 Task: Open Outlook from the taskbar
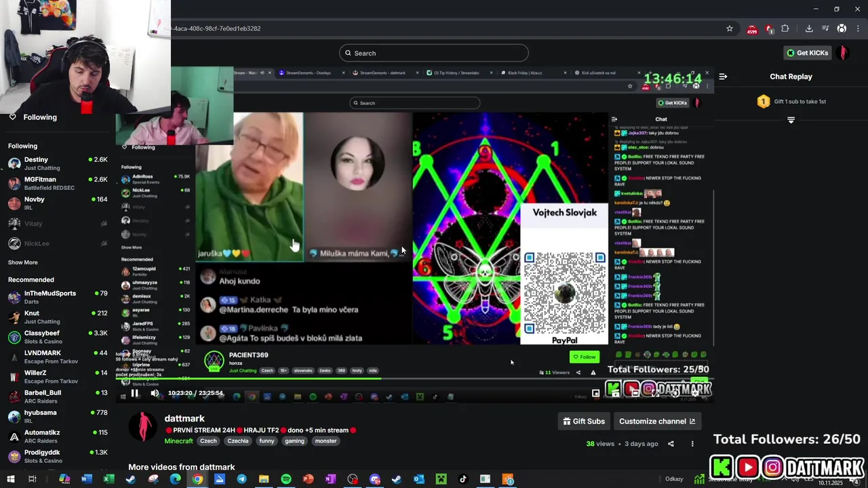click(419, 479)
